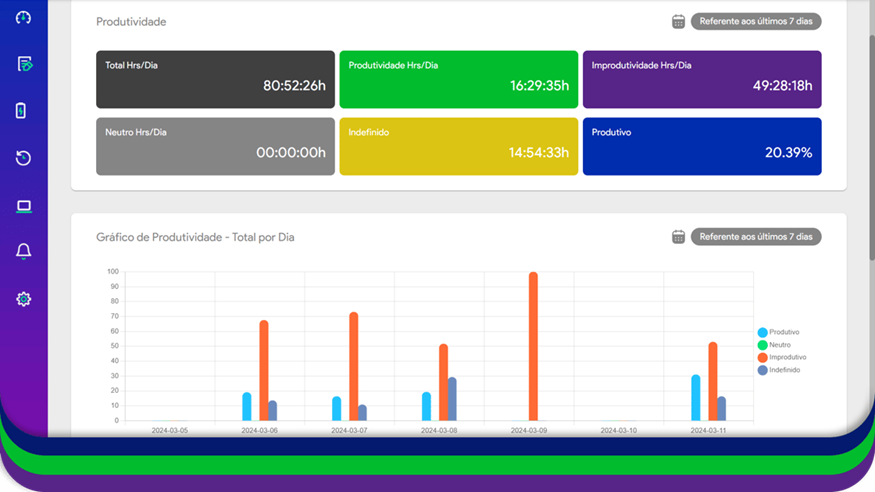Viewport: 875px width, 492px height.
Task: Click the green Produtividade Hrs/Dia card
Action: (x=458, y=79)
